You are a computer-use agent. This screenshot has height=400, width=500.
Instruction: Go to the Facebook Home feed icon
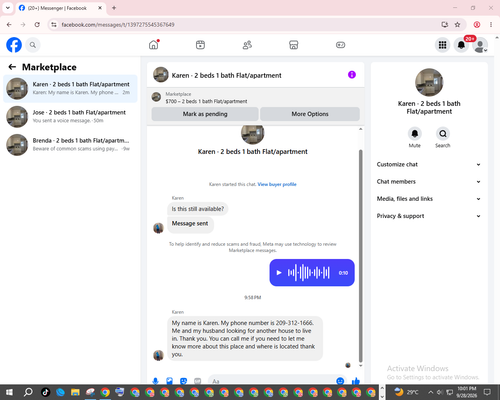pos(154,45)
